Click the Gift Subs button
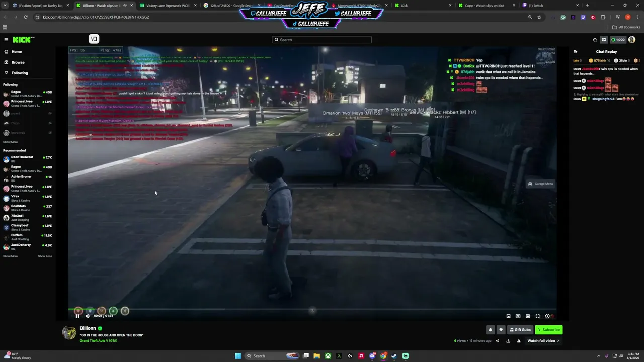Image resolution: width=644 pixels, height=362 pixels. [520, 330]
